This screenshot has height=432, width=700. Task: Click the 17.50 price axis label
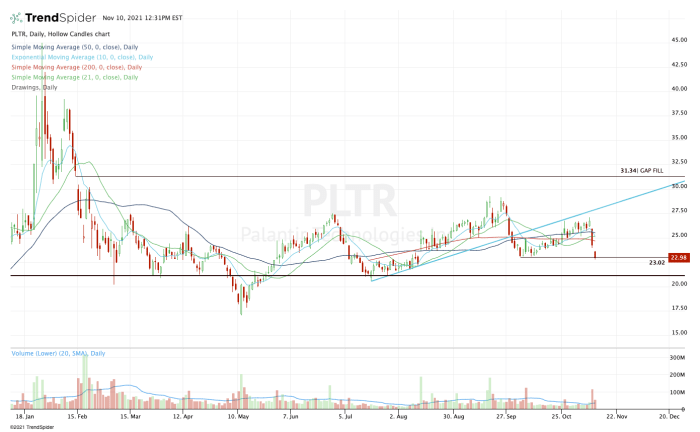pyautogui.click(x=679, y=308)
